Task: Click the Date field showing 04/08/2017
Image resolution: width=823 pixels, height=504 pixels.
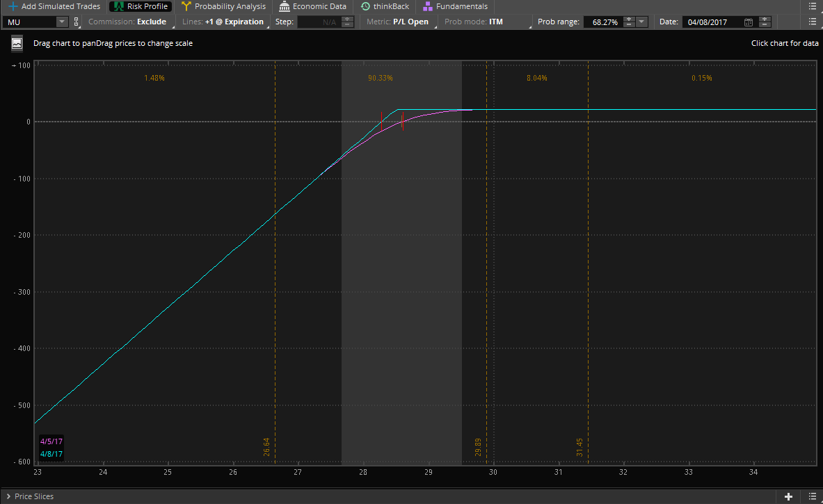Action: pos(711,22)
